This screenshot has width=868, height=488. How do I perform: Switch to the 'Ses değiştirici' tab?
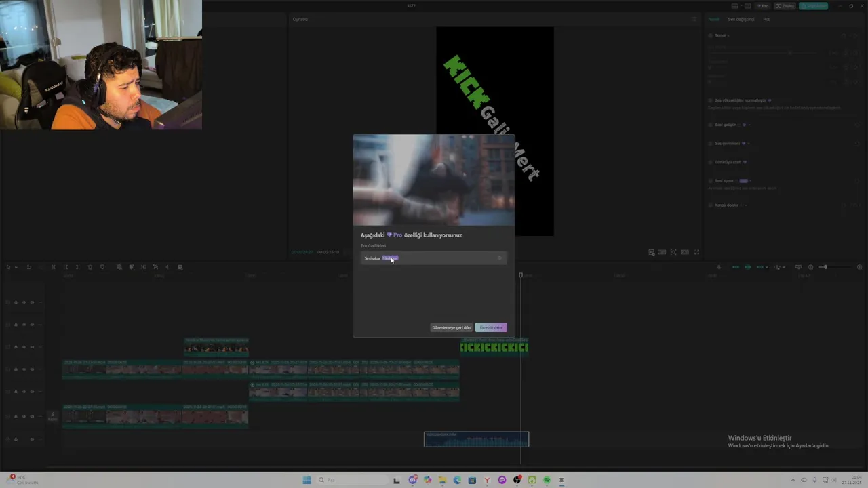pos(741,19)
